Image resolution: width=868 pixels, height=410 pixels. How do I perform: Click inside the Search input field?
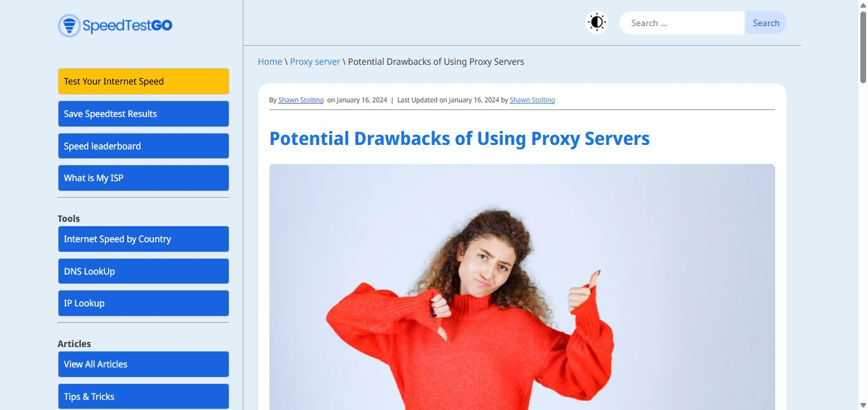click(x=681, y=23)
